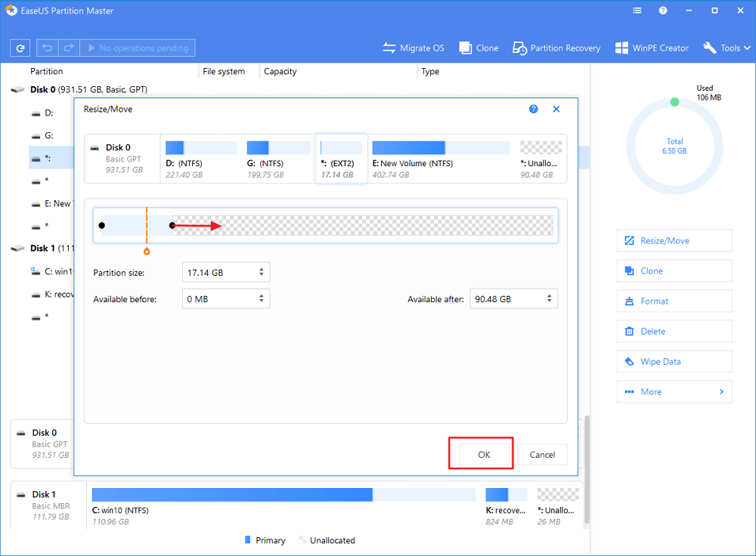
Task: Cancel the Resize/Move dialog
Action: click(542, 454)
